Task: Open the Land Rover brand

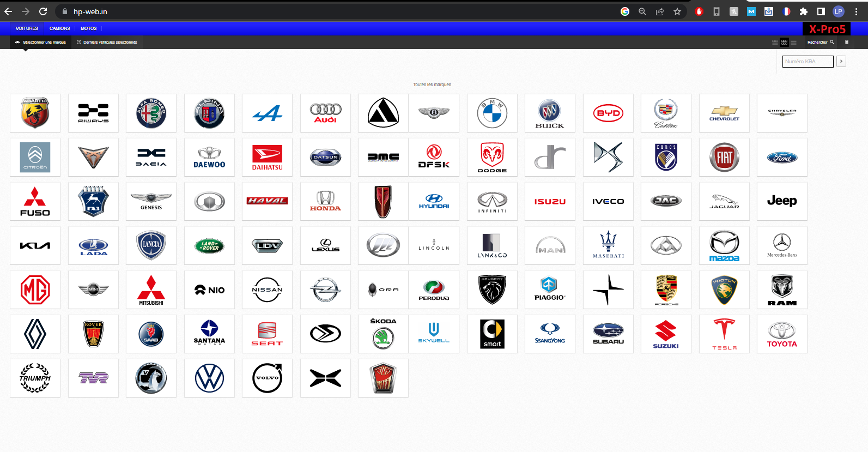Action: click(x=209, y=245)
